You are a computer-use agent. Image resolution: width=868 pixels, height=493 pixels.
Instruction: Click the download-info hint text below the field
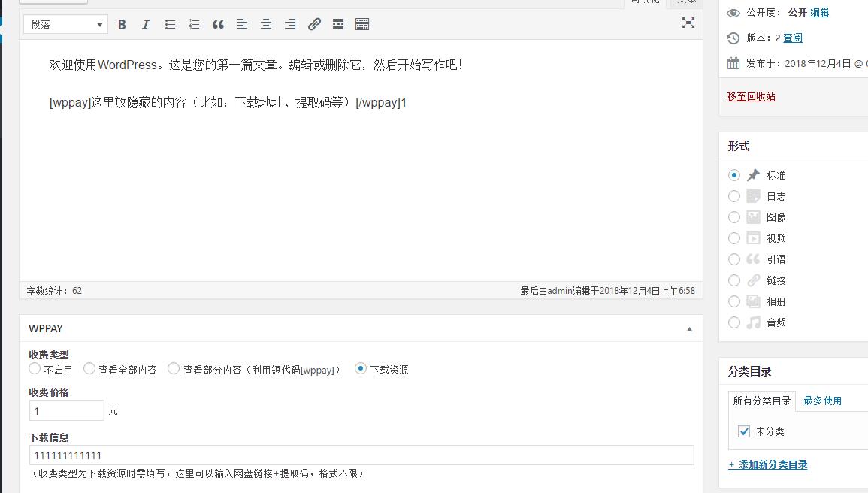point(198,473)
